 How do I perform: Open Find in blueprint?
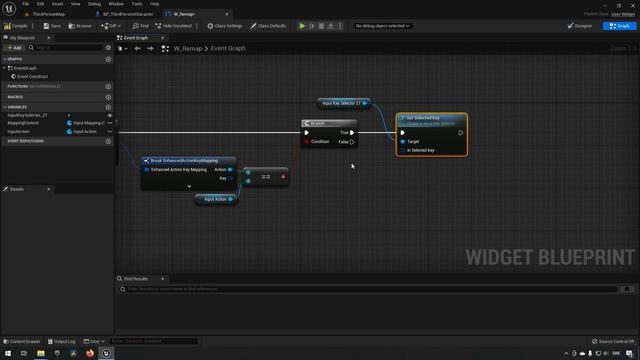pyautogui.click(x=140, y=26)
